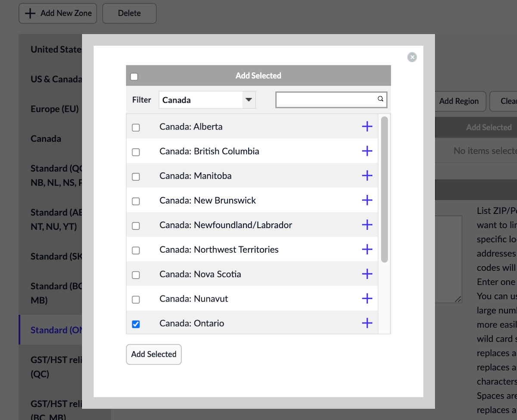This screenshot has width=517, height=420.
Task: Add New Brunswick via its plus icon
Action: [x=367, y=200]
